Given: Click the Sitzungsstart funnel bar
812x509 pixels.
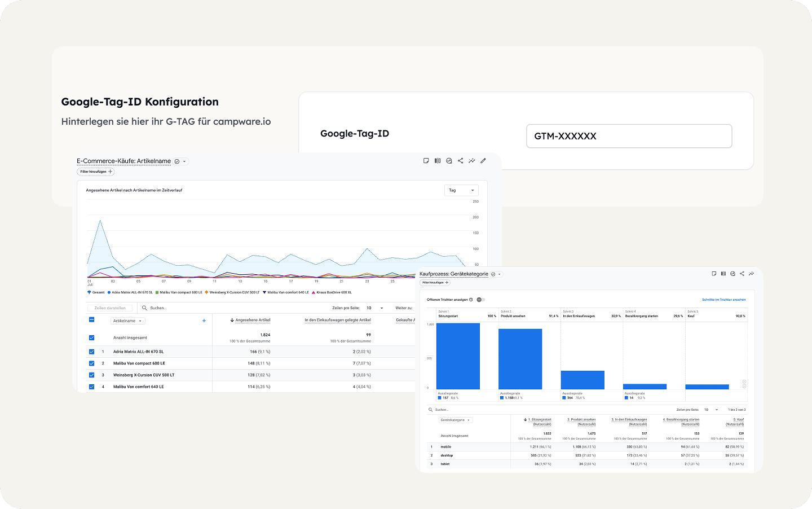Looking at the screenshot, I should [458, 356].
